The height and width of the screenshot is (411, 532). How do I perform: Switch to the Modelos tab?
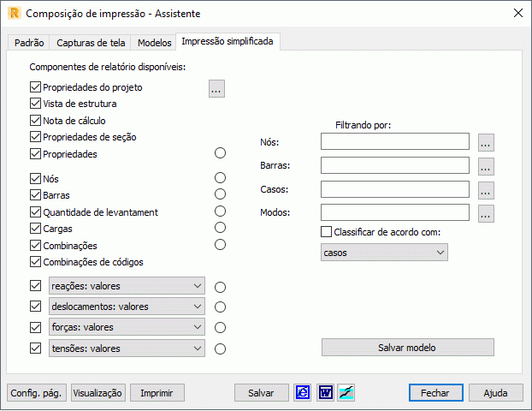[x=154, y=43]
